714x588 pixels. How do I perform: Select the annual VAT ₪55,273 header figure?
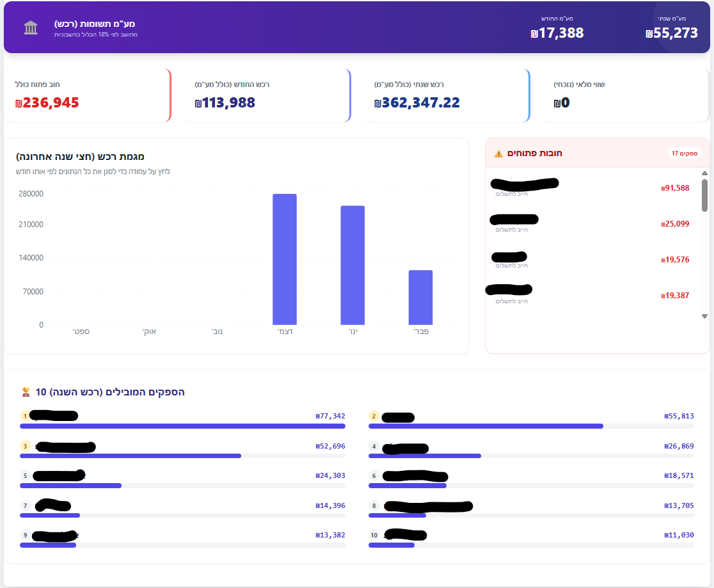(671, 33)
